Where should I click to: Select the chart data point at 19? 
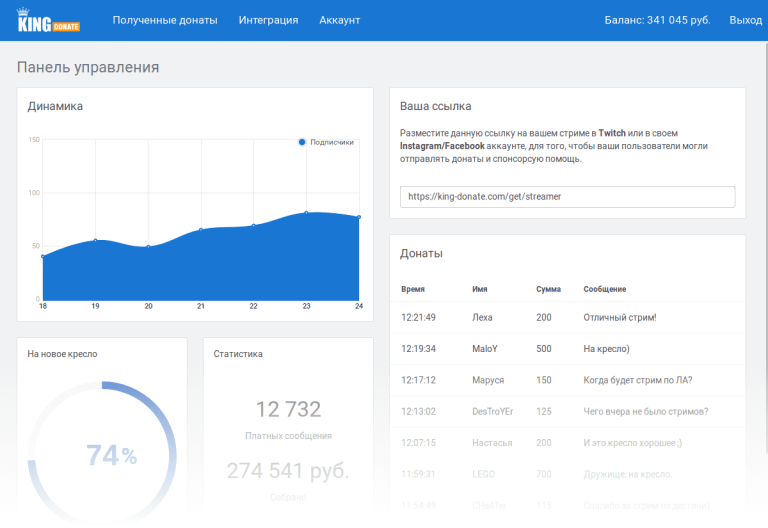[x=95, y=240]
